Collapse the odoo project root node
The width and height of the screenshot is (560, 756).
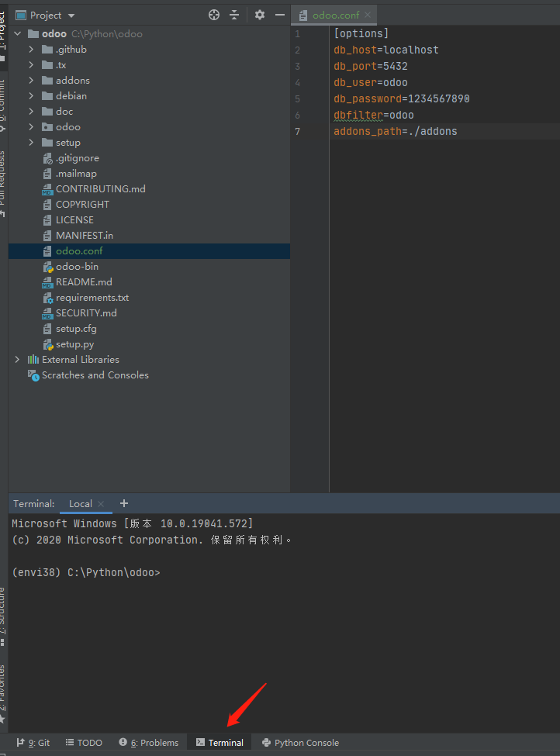(x=17, y=33)
